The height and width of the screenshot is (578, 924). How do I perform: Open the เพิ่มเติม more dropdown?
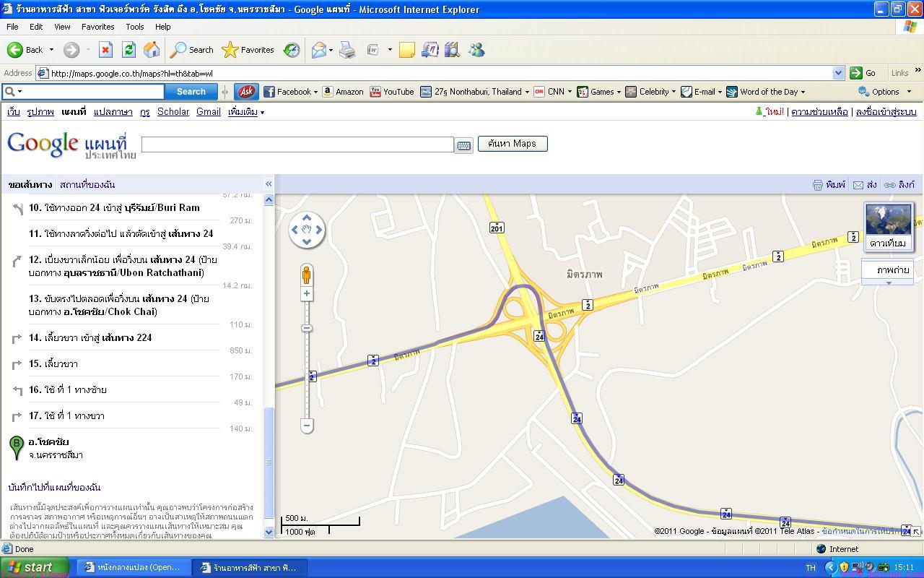(x=246, y=112)
